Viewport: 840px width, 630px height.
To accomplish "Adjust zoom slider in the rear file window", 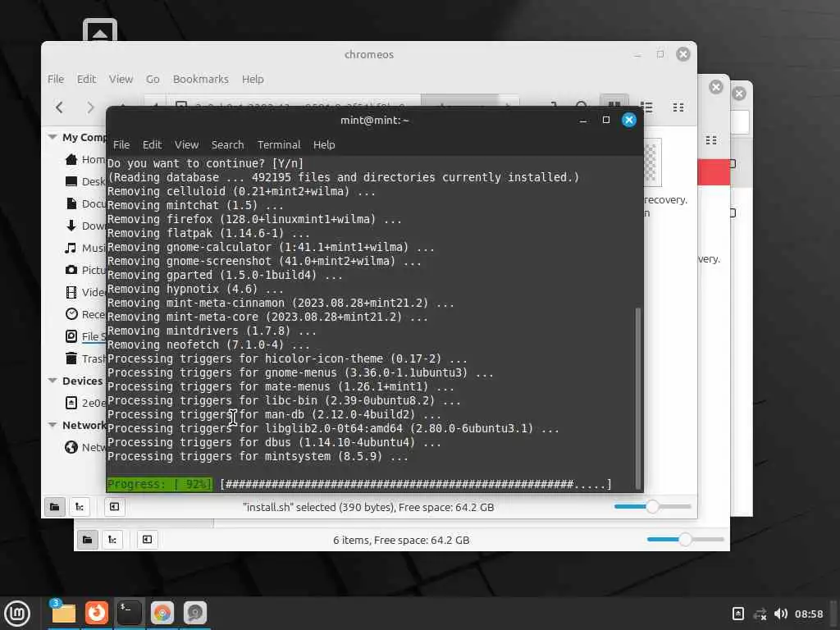I will pos(685,540).
